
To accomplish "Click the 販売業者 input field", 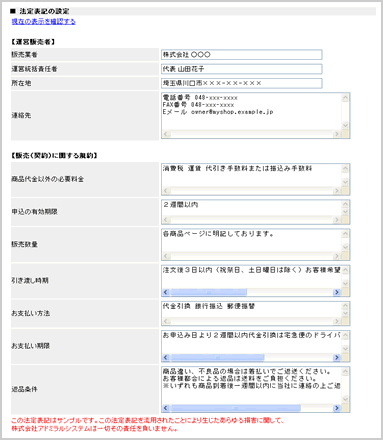I will tap(242, 55).
